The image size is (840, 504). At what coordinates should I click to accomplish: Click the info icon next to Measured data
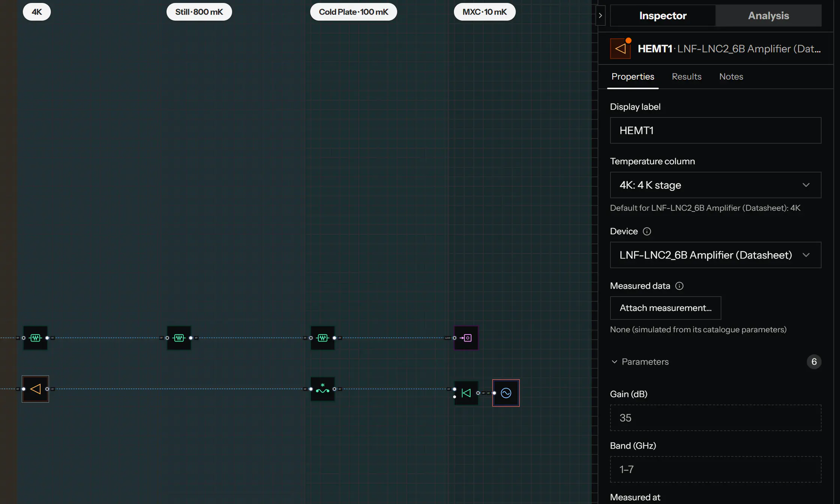[x=679, y=286]
